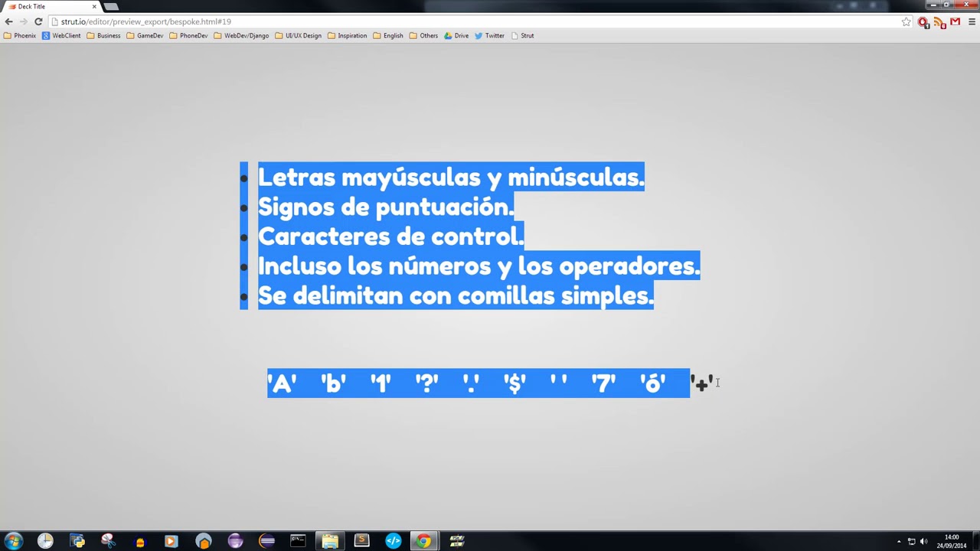This screenshot has width=980, height=551.
Task: Open the WebDev/Django bookmark folder
Action: 241,35
